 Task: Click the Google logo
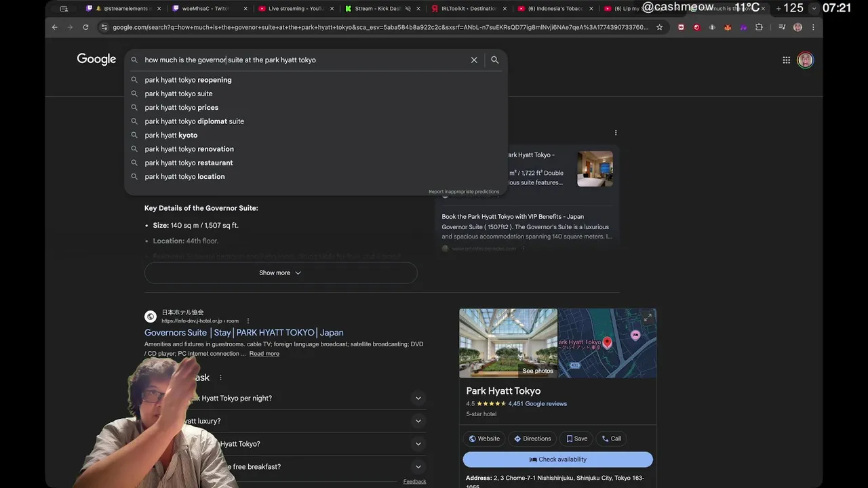[96, 60]
